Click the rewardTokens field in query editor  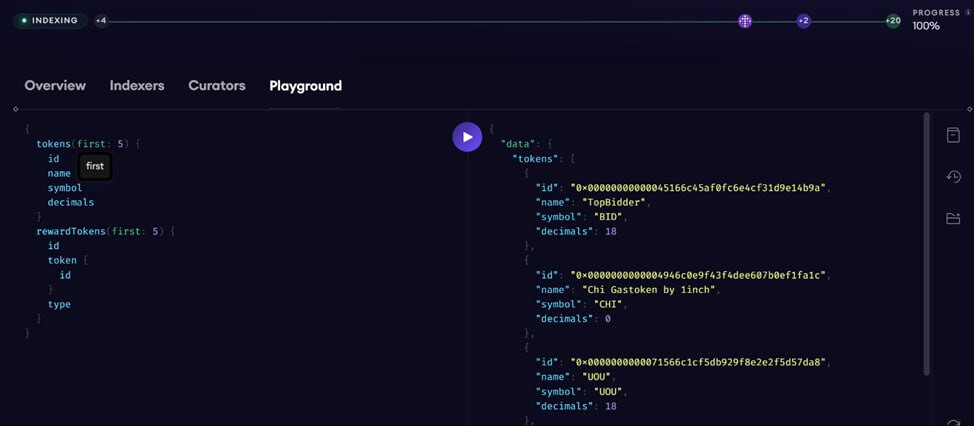[x=72, y=231]
